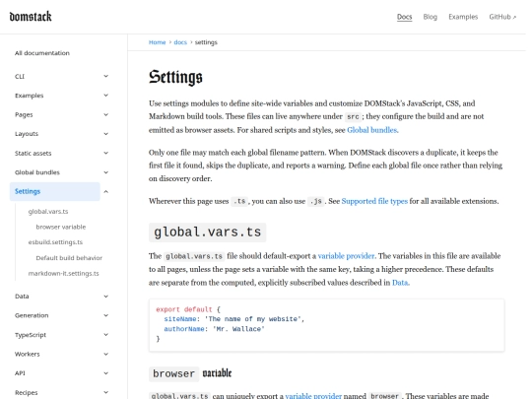Follow the Data inline link
The height and width of the screenshot is (399, 532).
(400, 283)
